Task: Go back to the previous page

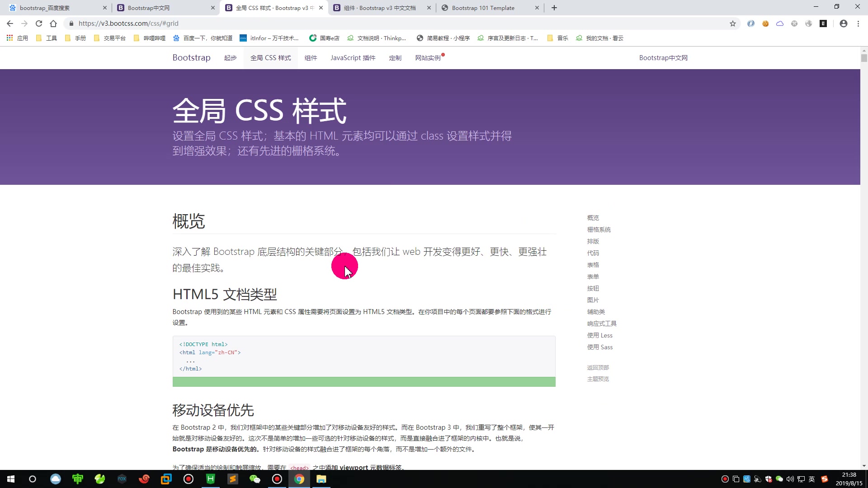Action: click(10, 23)
